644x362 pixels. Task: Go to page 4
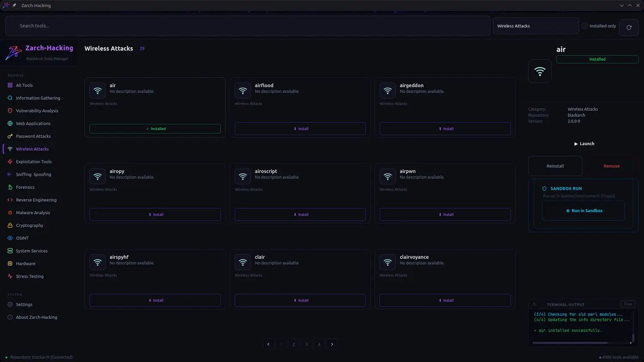319,344
